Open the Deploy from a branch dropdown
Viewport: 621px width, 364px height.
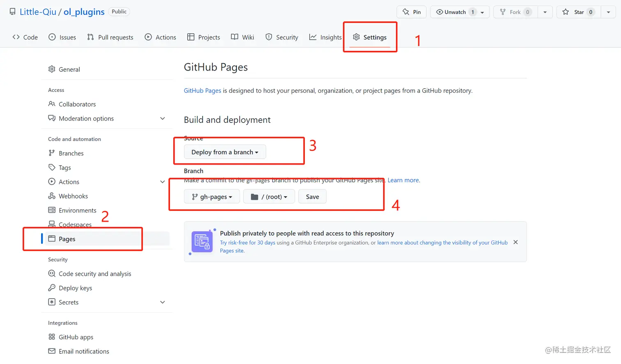coord(225,152)
